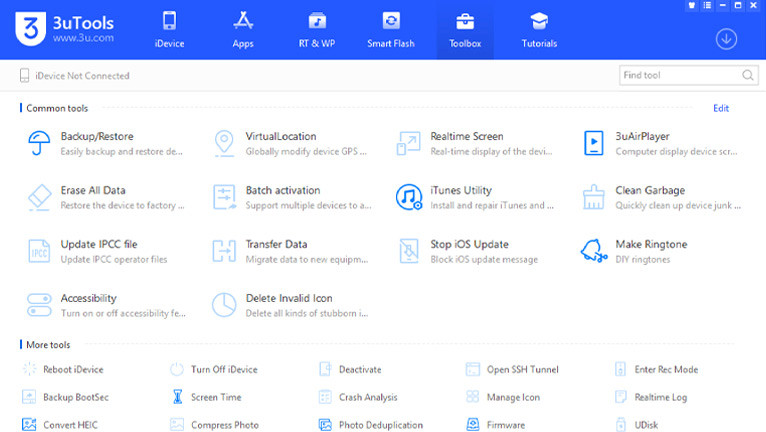Click the Clean Garbage title text
Viewport: 766px width, 432px height.
[x=650, y=190]
